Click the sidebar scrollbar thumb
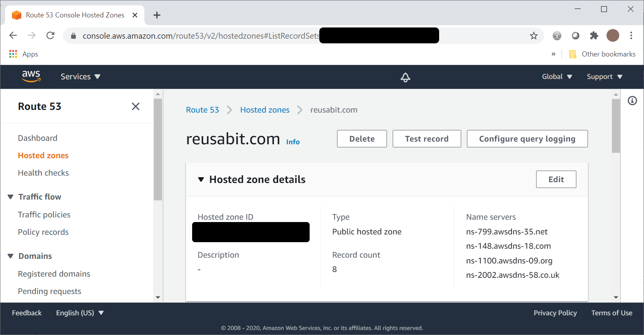This screenshot has height=335, width=644. click(x=158, y=150)
